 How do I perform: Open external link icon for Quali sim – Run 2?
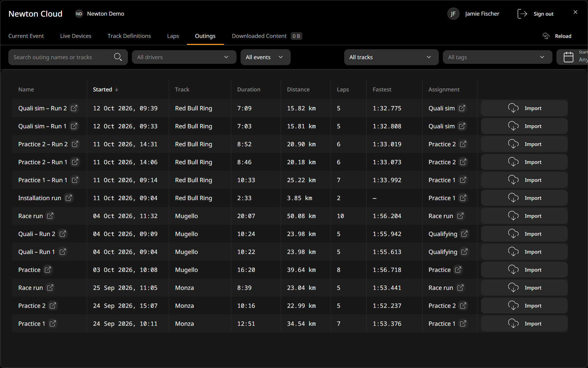[x=74, y=108]
